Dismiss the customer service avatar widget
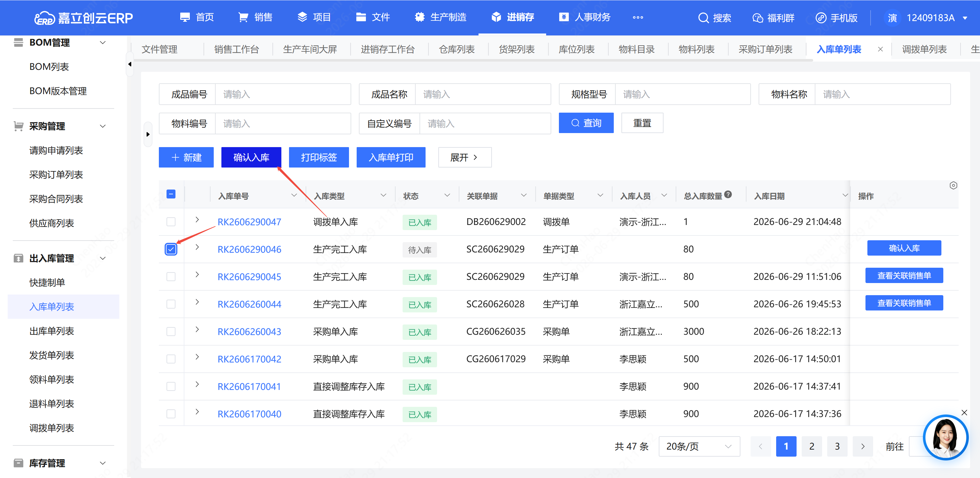Screen dimensions: 980x478 point(964,413)
